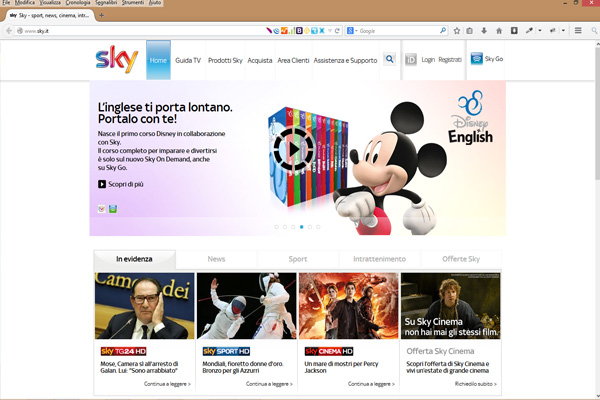
Task: Open Assistenza e Supporto
Action: tap(345, 60)
